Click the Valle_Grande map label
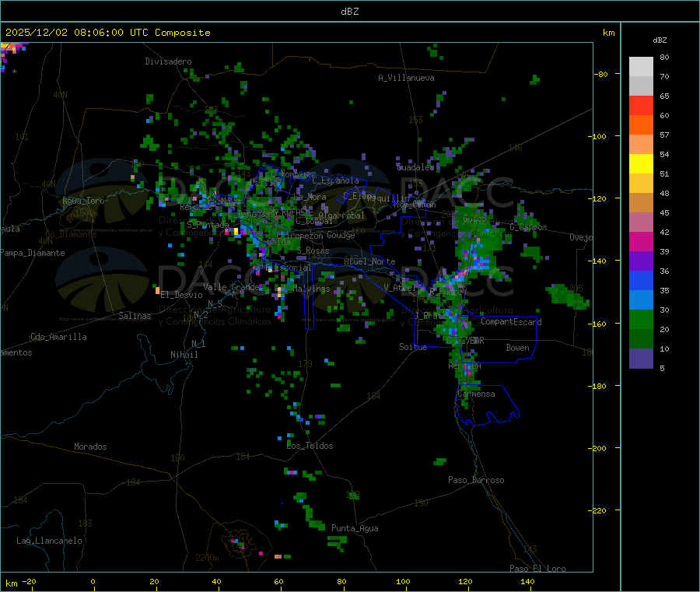Image resolution: width=700 pixels, height=592 pixels. tap(231, 287)
